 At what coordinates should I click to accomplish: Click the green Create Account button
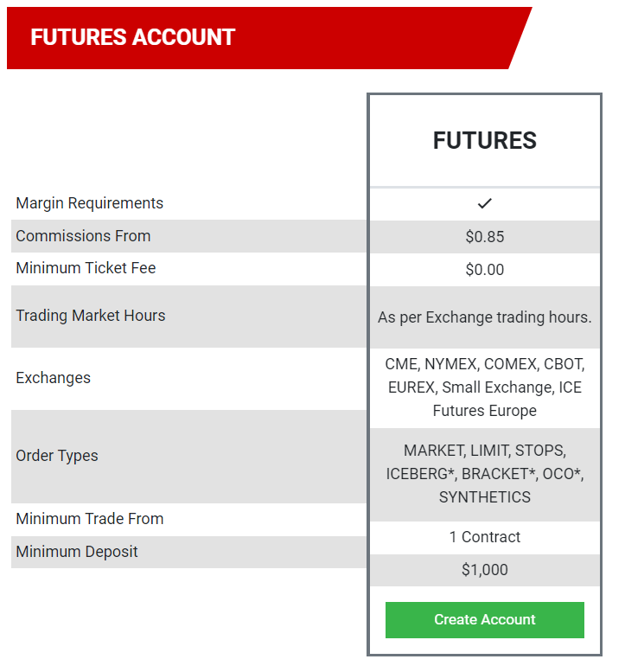pyautogui.click(x=484, y=620)
